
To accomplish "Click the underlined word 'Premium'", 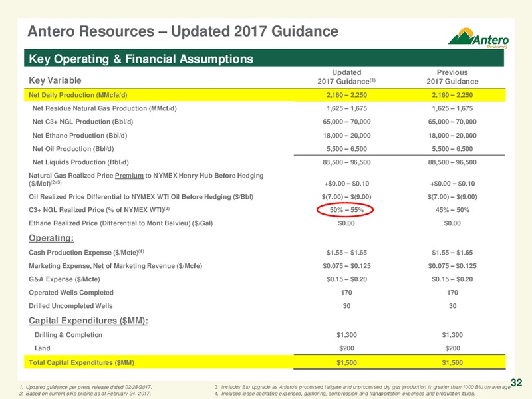I will point(129,176).
